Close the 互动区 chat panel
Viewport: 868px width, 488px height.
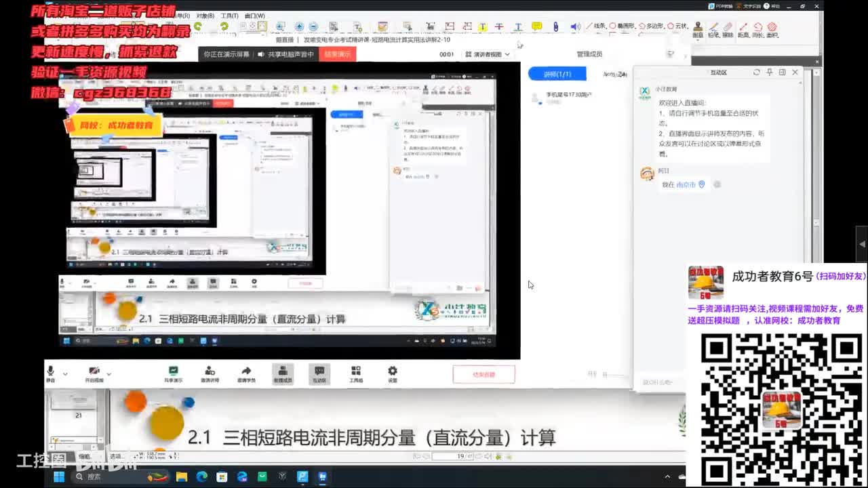click(795, 72)
